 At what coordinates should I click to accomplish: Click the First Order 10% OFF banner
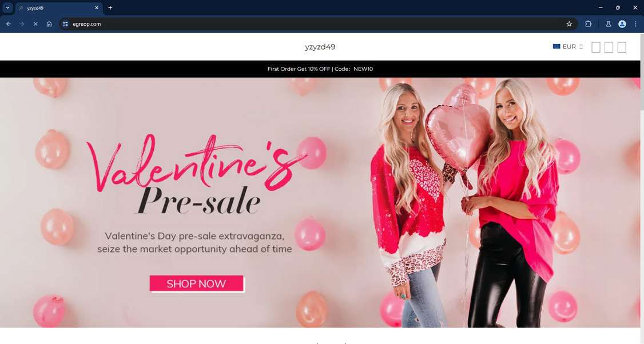click(x=320, y=69)
